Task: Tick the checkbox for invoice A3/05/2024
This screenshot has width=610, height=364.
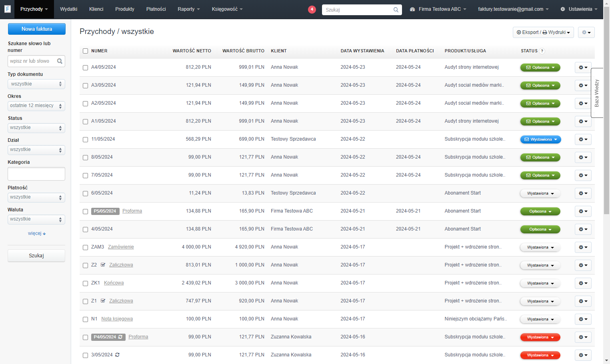Action: [x=85, y=86]
